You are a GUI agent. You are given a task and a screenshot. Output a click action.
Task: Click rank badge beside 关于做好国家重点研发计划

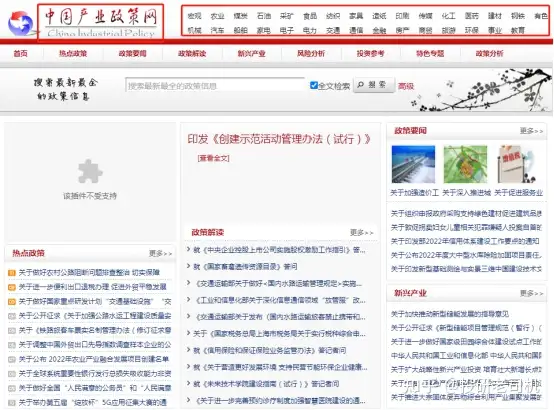point(12,301)
